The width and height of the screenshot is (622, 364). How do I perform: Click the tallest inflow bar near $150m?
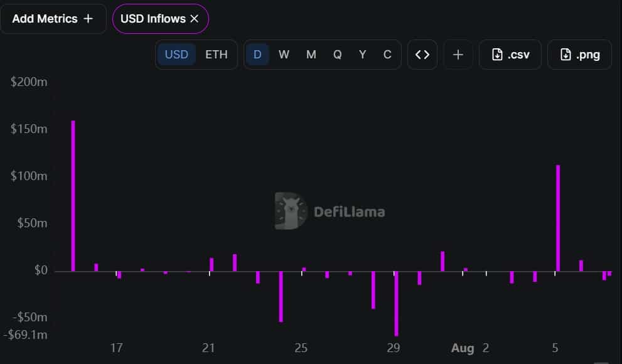click(73, 196)
